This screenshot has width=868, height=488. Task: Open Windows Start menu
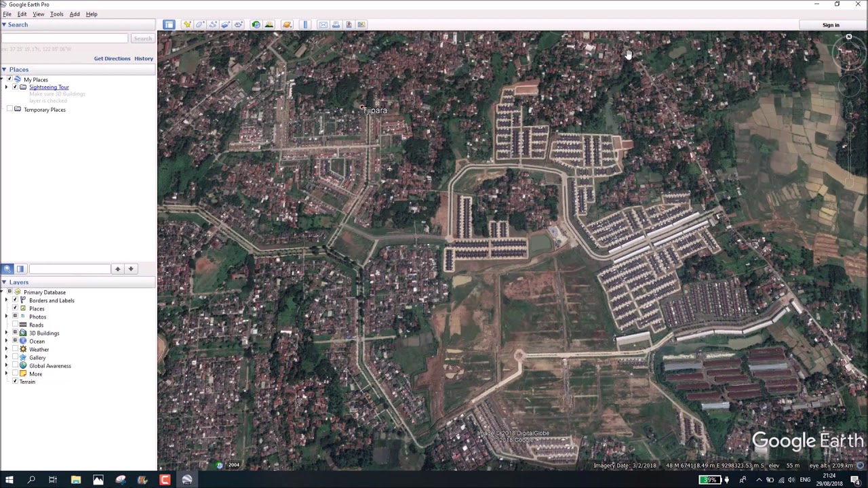[x=9, y=480]
